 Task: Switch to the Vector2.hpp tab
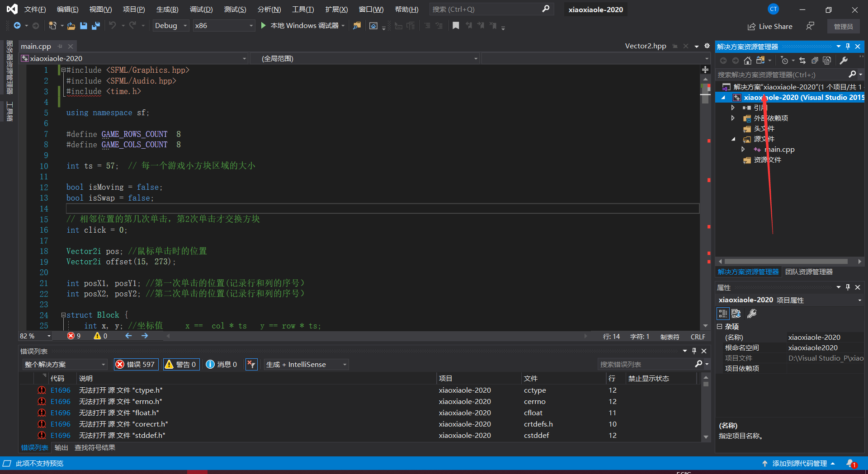pyautogui.click(x=646, y=46)
